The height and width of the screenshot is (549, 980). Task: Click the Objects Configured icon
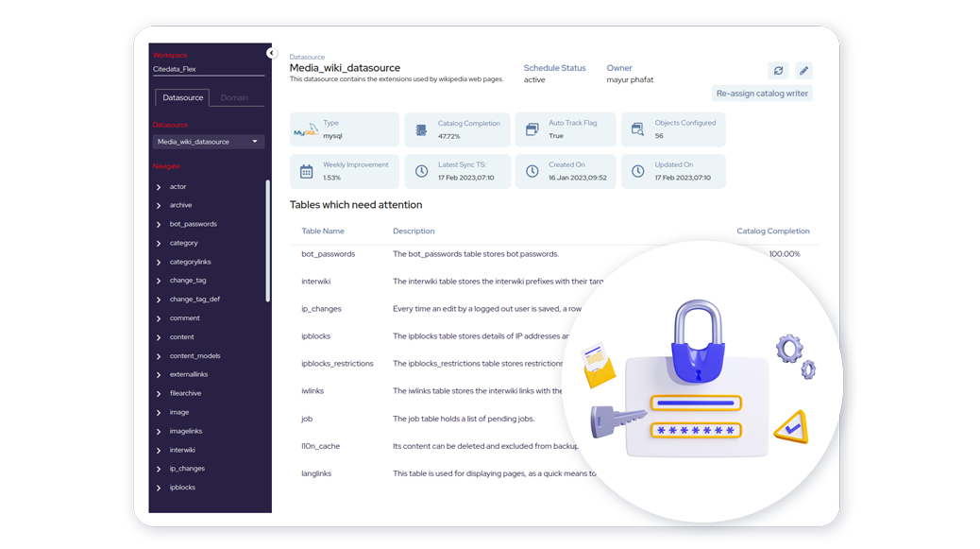coord(637,129)
